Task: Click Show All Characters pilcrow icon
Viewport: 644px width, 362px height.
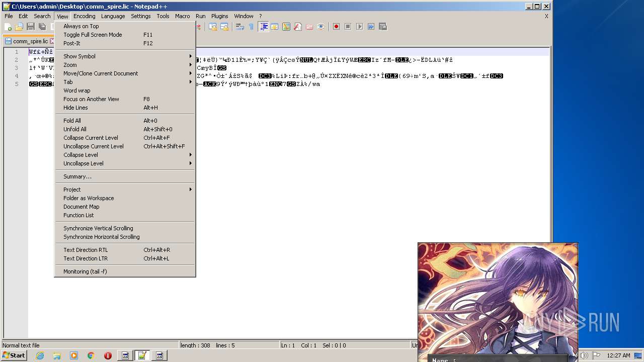Action: click(x=251, y=27)
